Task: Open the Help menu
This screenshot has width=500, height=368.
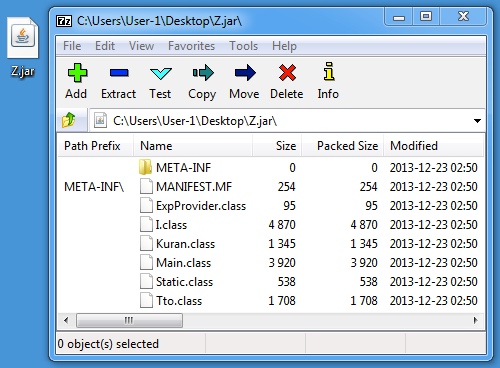Action: 284,46
